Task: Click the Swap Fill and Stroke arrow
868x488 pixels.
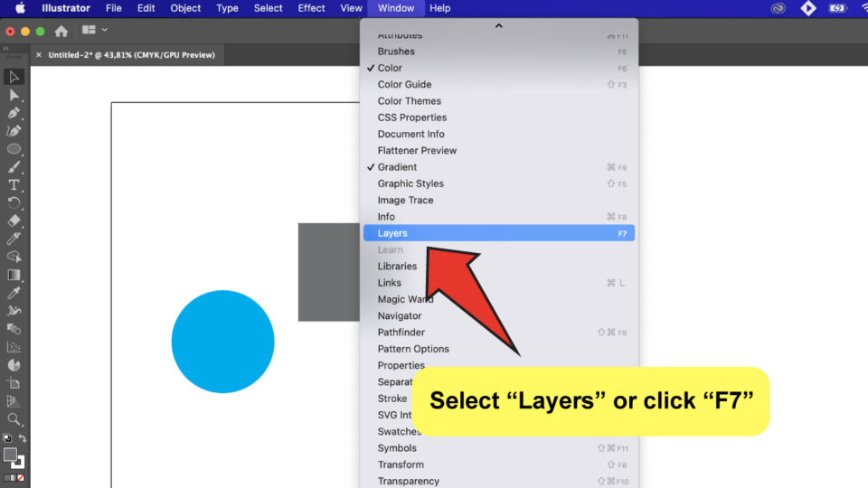Action: (22, 438)
